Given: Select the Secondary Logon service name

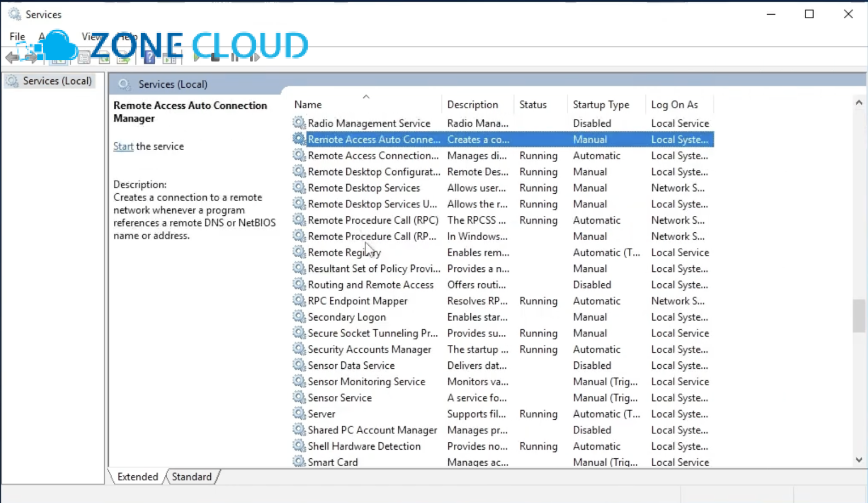Looking at the screenshot, I should pos(347,317).
